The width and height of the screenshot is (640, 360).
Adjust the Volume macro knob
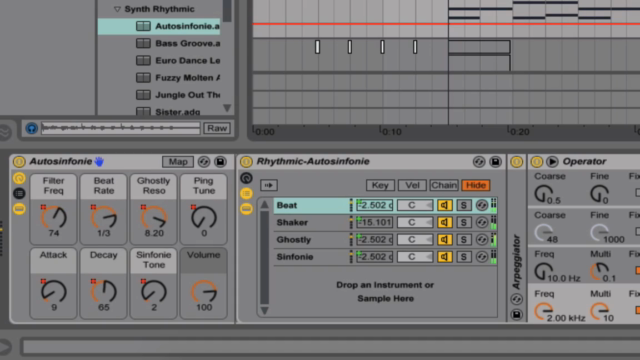204,291
